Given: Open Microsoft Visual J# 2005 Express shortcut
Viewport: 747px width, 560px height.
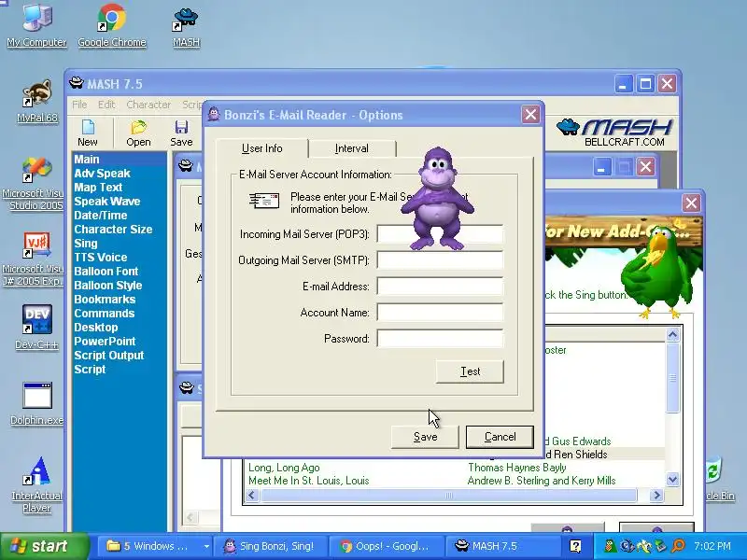Looking at the screenshot, I should tap(34, 259).
